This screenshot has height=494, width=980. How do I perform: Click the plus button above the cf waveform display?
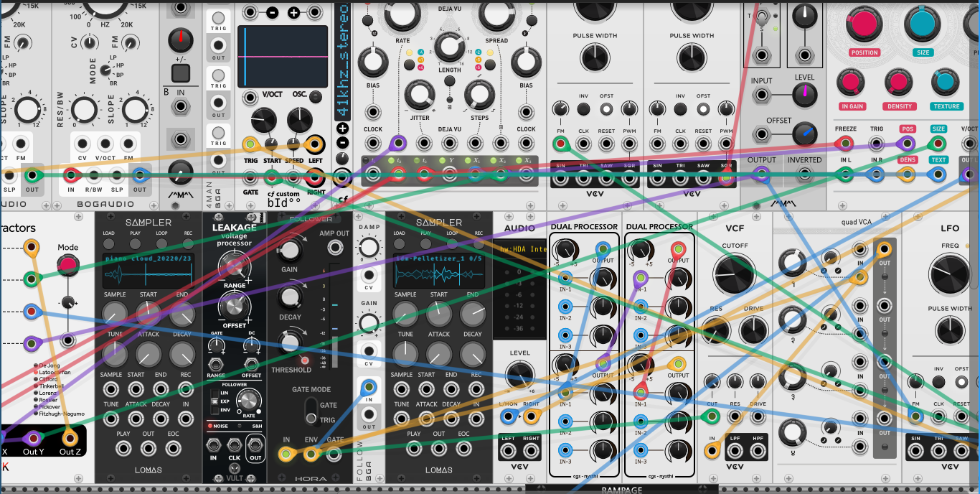coord(294,13)
